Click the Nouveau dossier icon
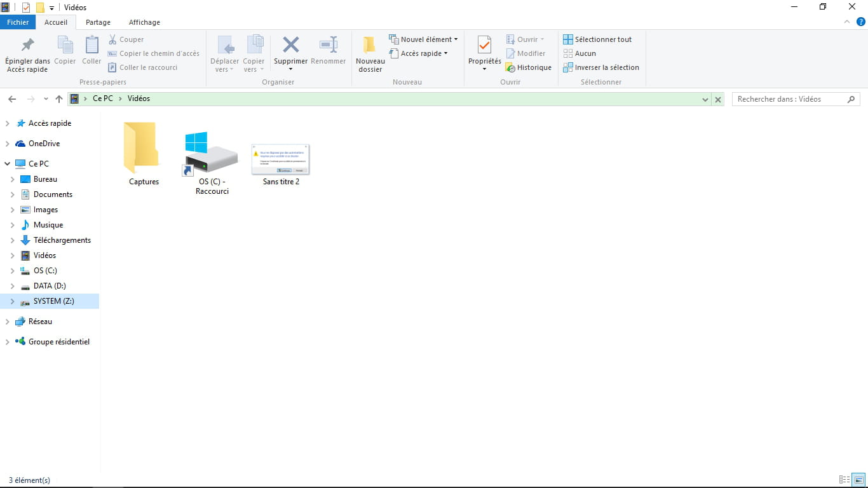Screen dimensions: 868x488 (370, 46)
